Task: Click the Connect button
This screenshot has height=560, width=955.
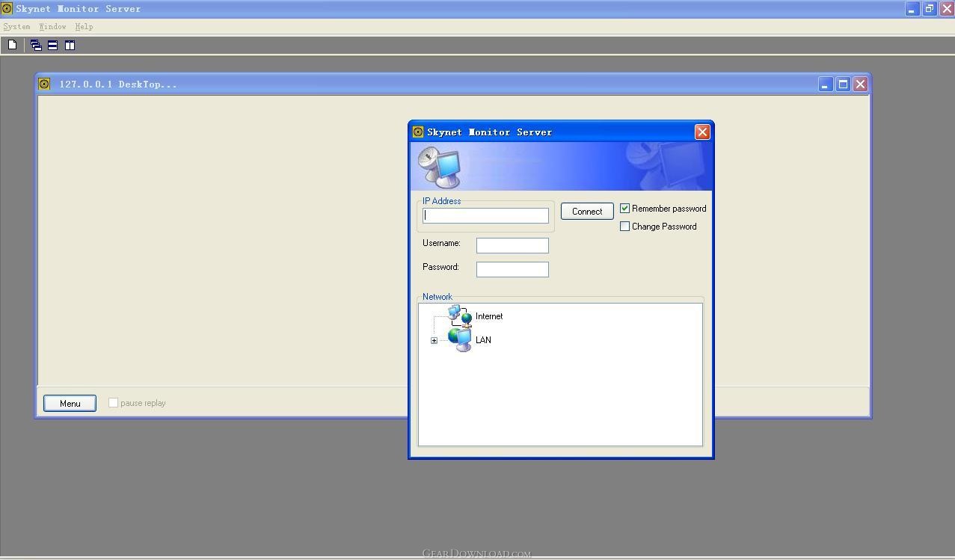Action: [587, 212]
